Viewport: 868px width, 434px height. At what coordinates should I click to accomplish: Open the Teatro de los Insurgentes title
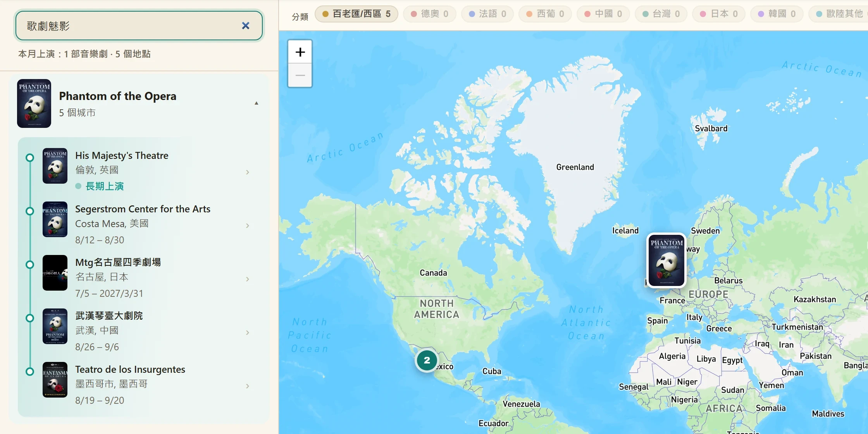pos(130,369)
